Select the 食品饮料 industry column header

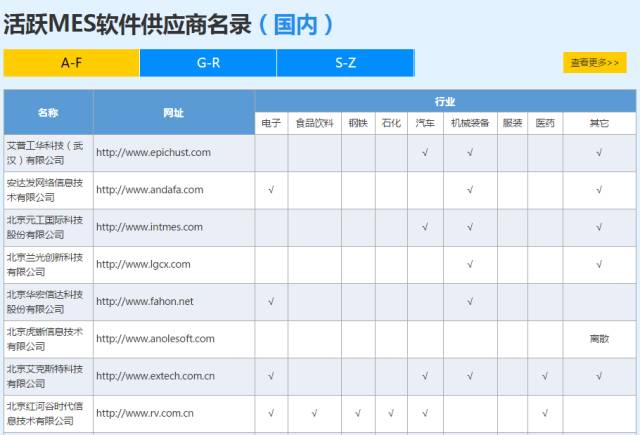[314, 124]
